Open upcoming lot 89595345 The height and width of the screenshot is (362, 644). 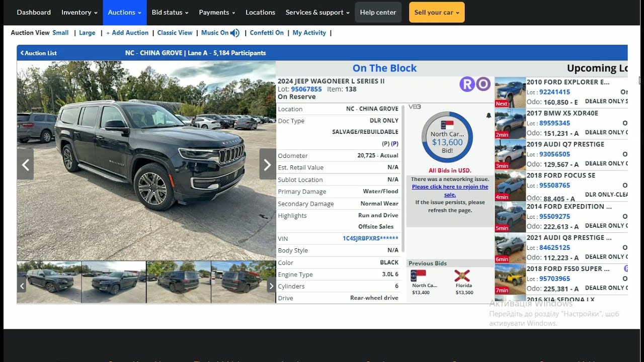554,123
